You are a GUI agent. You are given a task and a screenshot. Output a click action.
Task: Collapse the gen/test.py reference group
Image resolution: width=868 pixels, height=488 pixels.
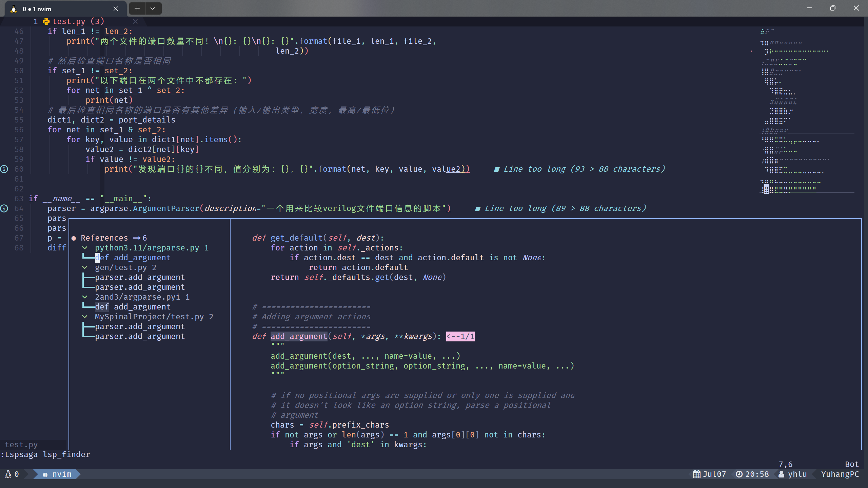[85, 267]
